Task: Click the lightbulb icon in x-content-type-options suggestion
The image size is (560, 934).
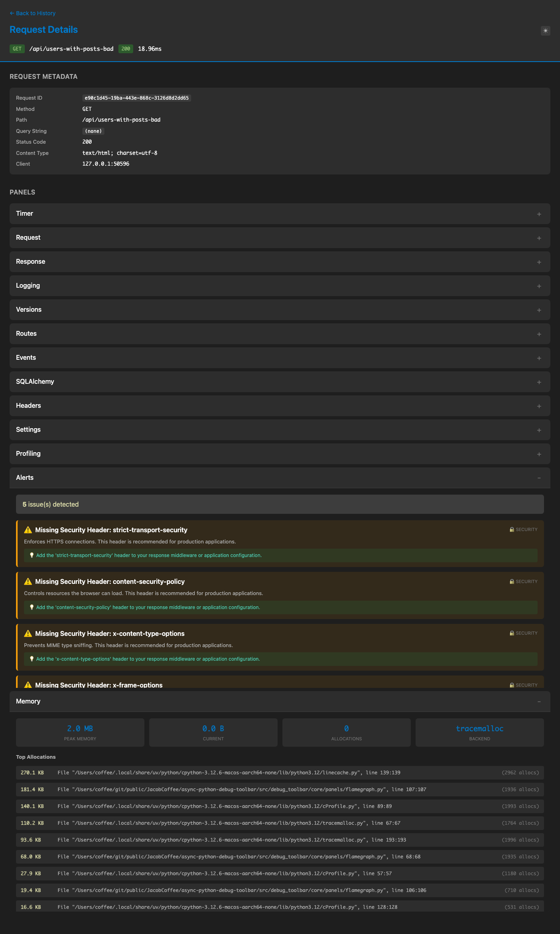Action: coord(32,659)
